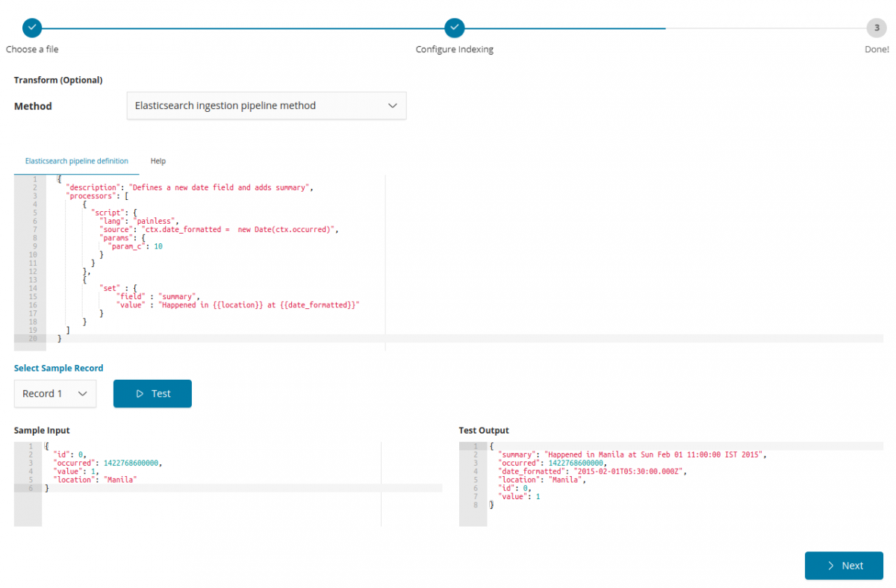This screenshot has width=896, height=588.
Task: Click the "lang": "painless" line
Action: click(140, 221)
